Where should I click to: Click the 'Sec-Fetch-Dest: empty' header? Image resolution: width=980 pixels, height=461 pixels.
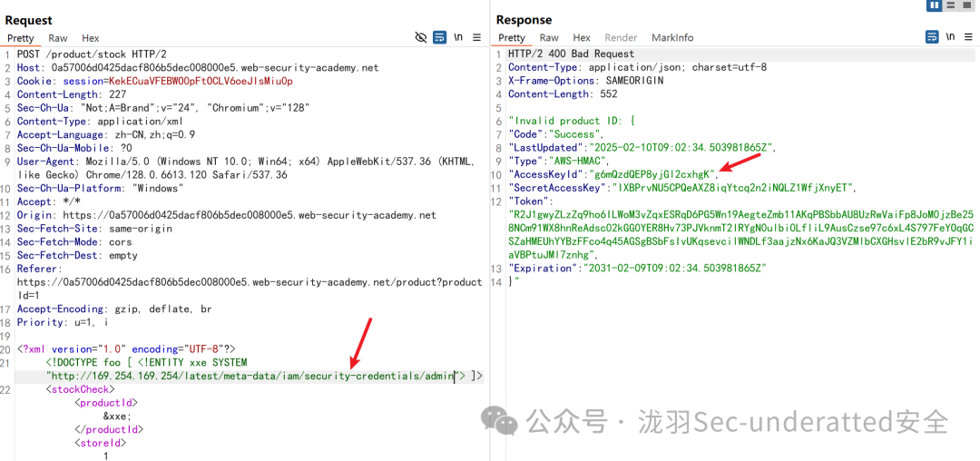coord(77,256)
